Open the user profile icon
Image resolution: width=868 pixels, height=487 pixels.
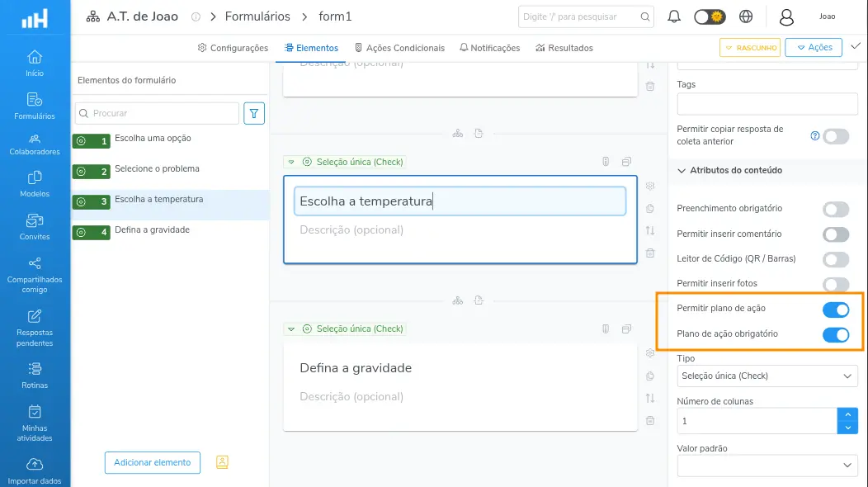786,17
